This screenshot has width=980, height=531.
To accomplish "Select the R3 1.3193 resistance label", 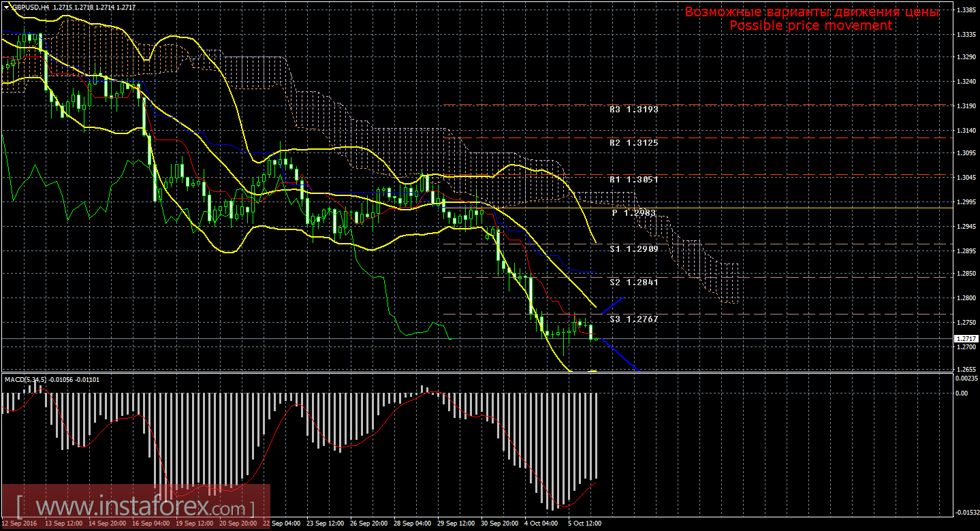I will pos(633,109).
